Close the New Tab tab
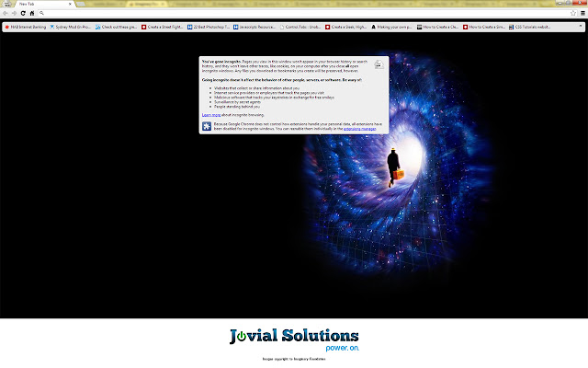 click(70, 4)
